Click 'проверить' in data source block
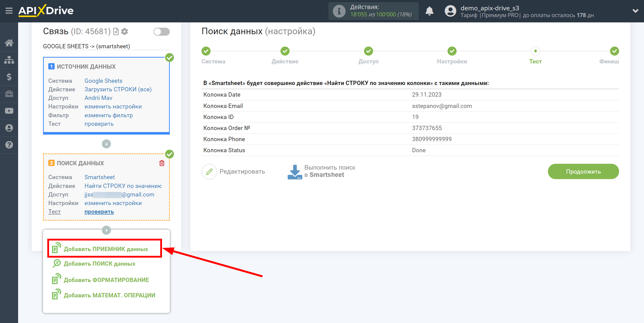 (99, 124)
